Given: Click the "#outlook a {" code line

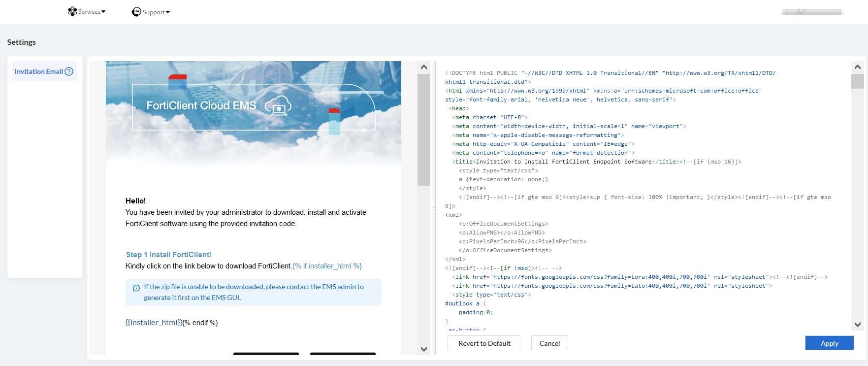Looking at the screenshot, I should point(466,303).
